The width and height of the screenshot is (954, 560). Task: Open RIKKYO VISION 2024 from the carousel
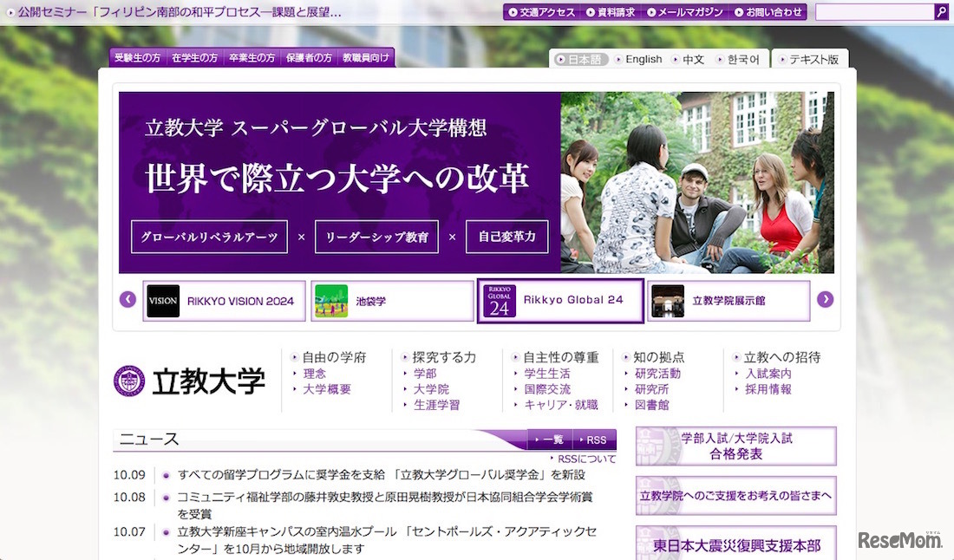(224, 302)
